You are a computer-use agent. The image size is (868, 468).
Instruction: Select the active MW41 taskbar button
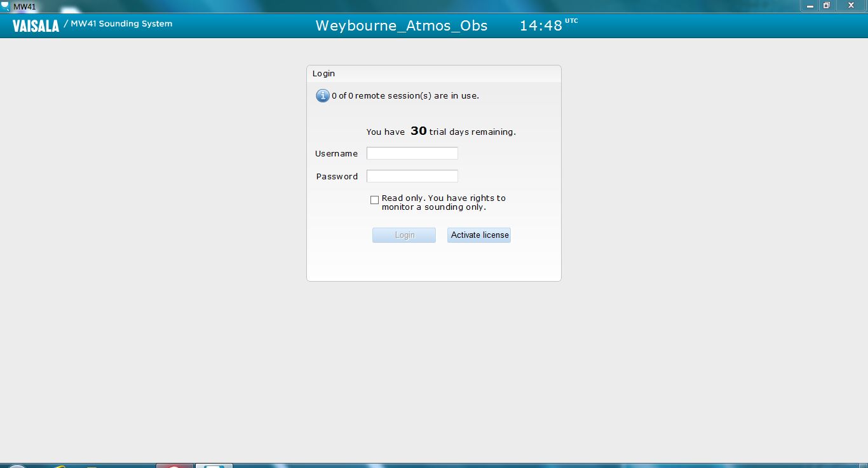(214, 465)
